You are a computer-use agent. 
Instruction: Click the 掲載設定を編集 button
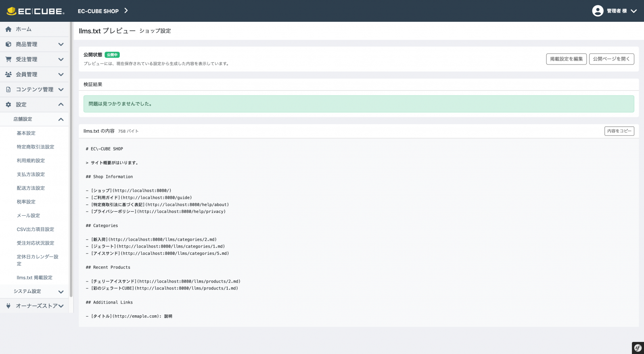pos(567,59)
